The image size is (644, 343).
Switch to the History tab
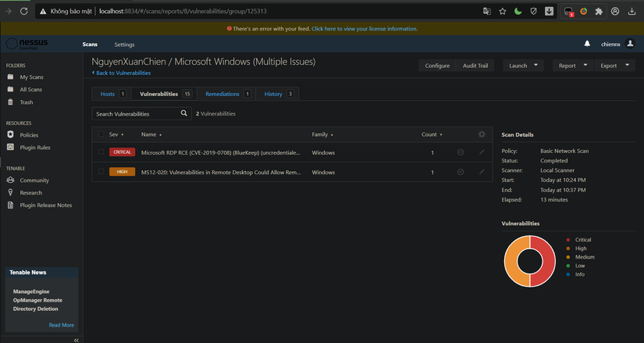click(x=273, y=94)
